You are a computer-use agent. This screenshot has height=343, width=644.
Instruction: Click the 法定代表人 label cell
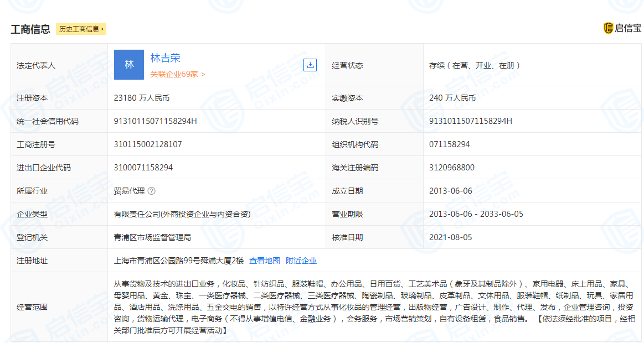tap(59, 65)
